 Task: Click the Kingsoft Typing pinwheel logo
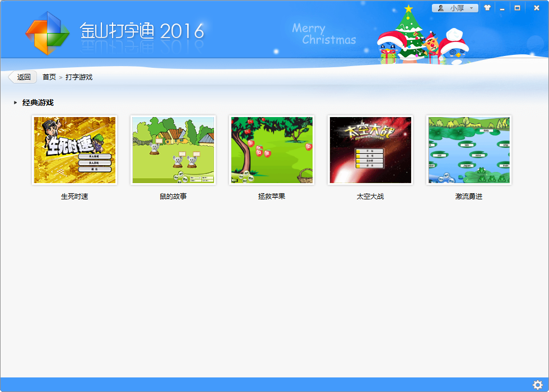point(47,33)
